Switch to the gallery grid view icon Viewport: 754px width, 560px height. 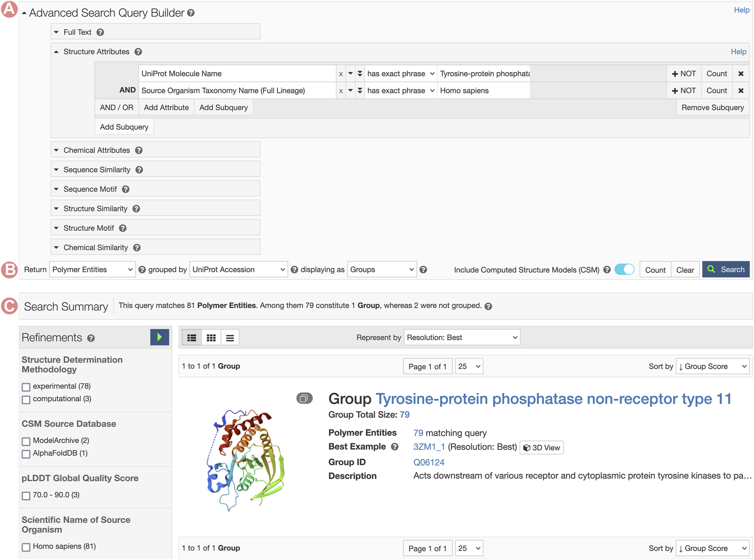point(211,337)
